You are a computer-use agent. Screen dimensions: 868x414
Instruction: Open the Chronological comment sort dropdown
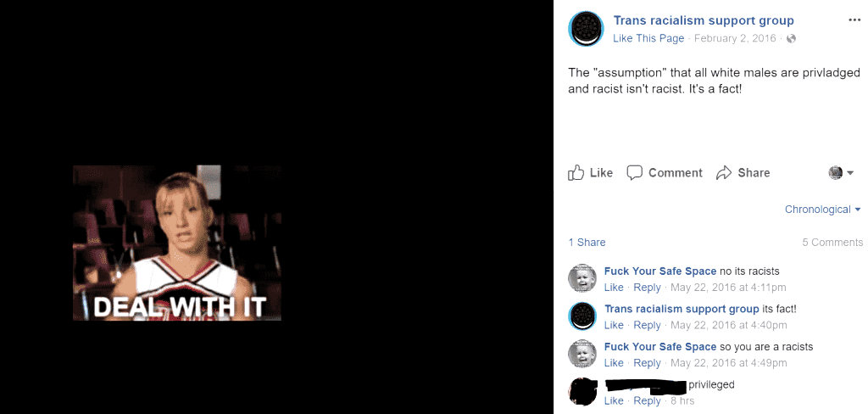coord(822,210)
